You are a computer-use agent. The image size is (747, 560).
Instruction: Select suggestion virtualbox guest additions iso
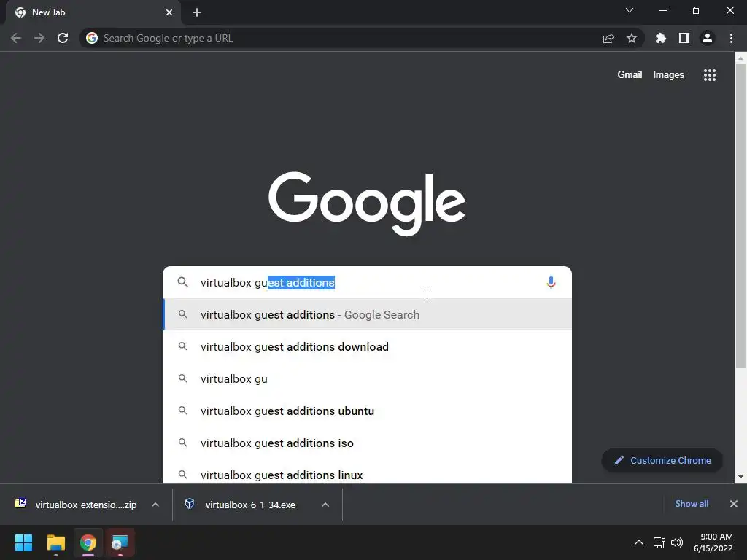(368, 443)
